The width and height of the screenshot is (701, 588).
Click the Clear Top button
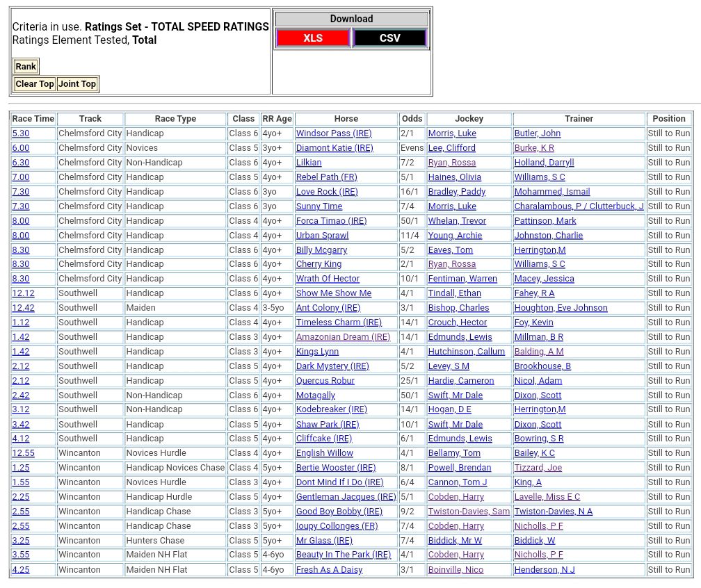pos(35,84)
